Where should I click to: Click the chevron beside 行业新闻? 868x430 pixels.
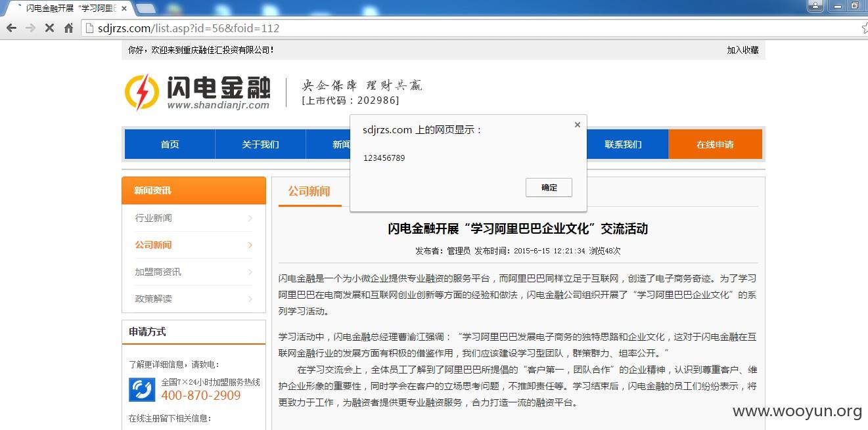pyautogui.click(x=250, y=218)
